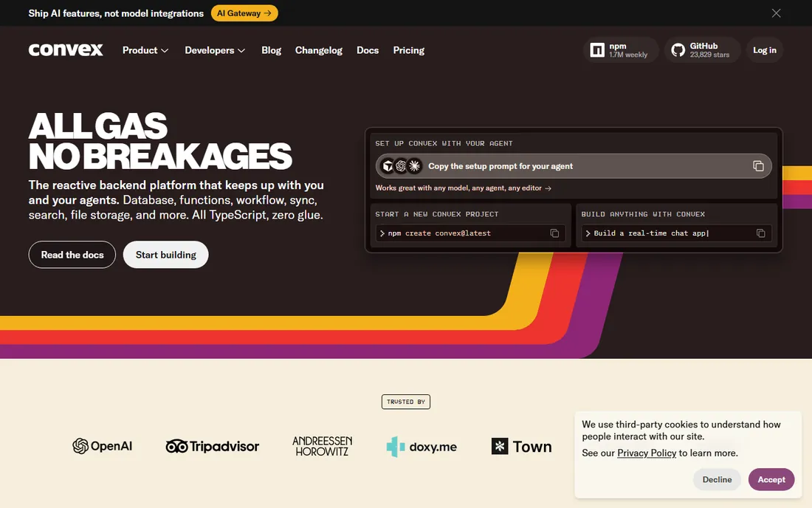
Task: Click the Build a real-time chat app field
Action: (676, 233)
